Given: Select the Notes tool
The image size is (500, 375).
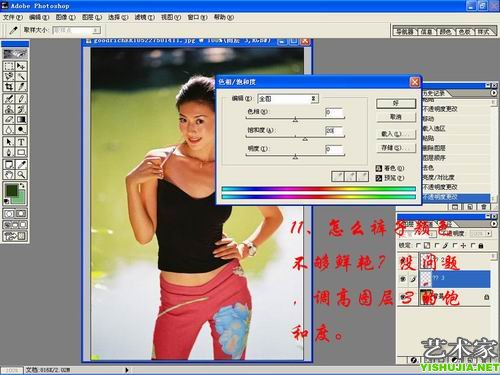Looking at the screenshot, I should coord(9,164).
